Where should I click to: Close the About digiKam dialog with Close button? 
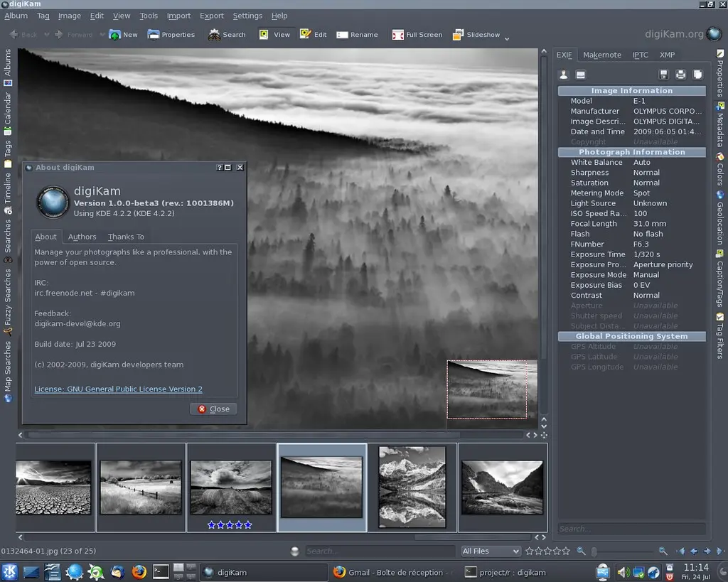(213, 409)
